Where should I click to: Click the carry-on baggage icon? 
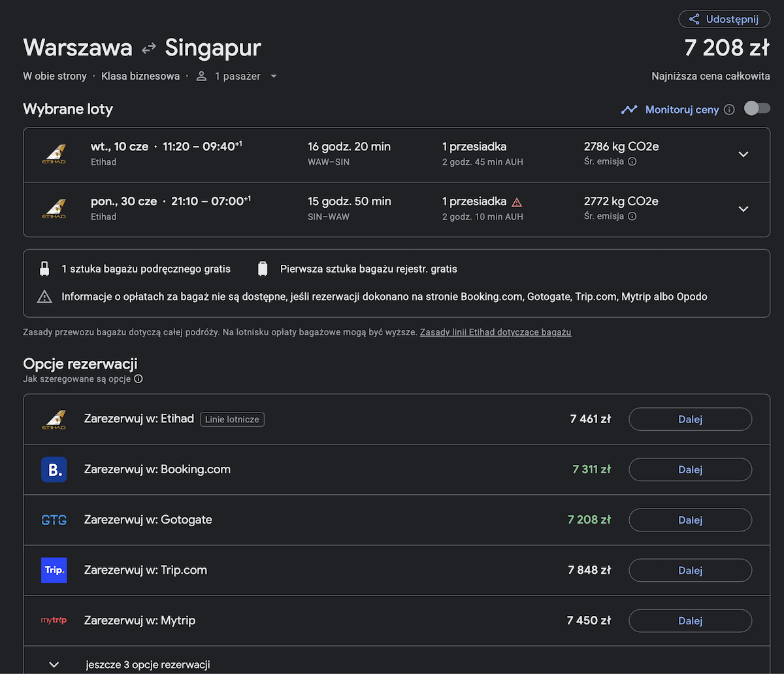pyautogui.click(x=44, y=269)
